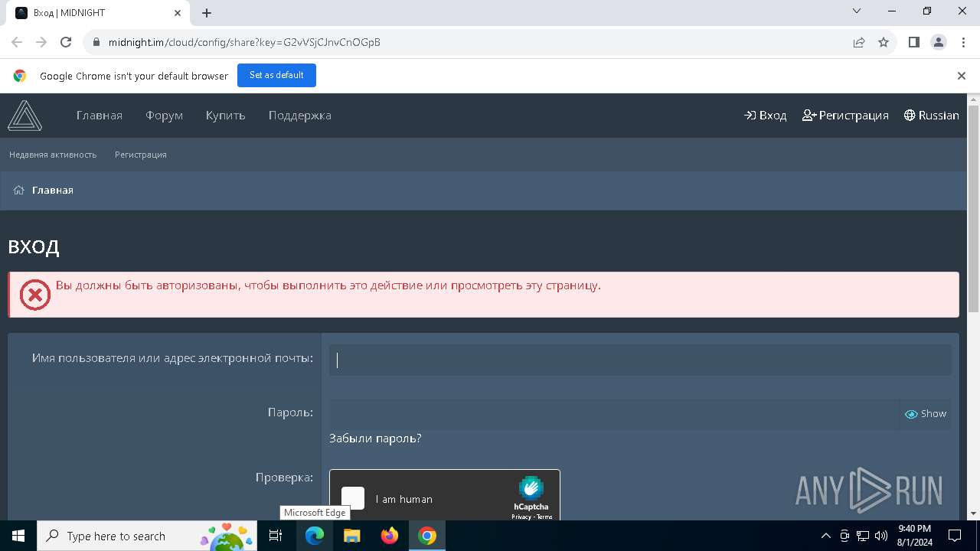Focus the username or email input field

point(640,360)
